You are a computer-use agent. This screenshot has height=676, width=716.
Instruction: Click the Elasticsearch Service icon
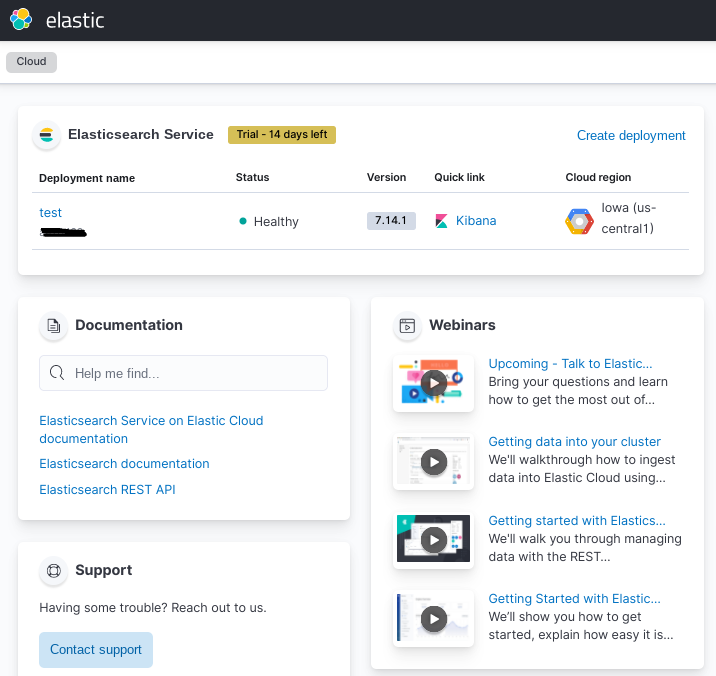[x=47, y=135]
